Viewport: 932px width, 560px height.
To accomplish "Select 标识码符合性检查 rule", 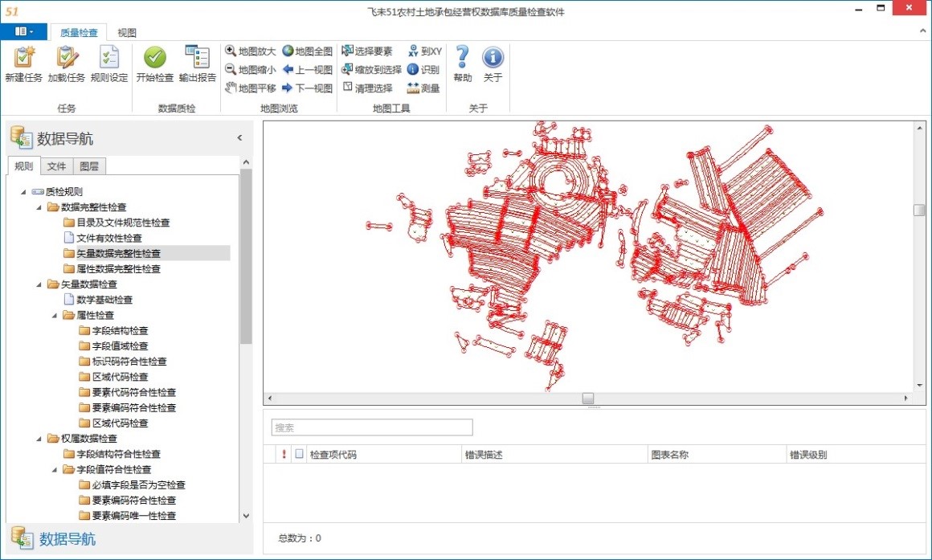I will click(x=129, y=362).
